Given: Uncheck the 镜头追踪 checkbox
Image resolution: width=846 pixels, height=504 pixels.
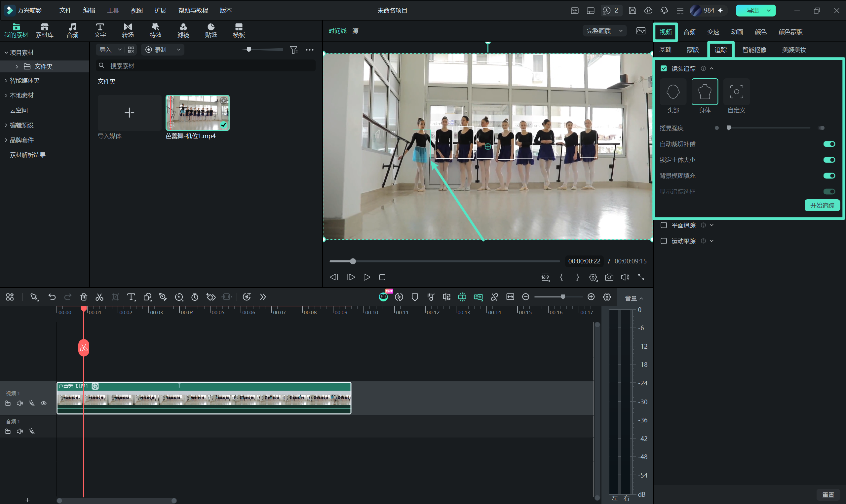Looking at the screenshot, I should pos(664,69).
